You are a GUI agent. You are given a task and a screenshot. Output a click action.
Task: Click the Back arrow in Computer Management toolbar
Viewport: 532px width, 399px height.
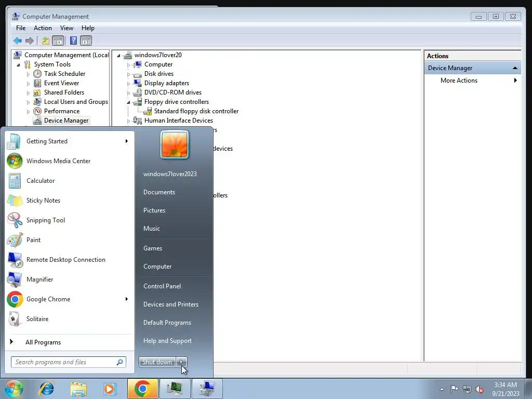coord(17,41)
